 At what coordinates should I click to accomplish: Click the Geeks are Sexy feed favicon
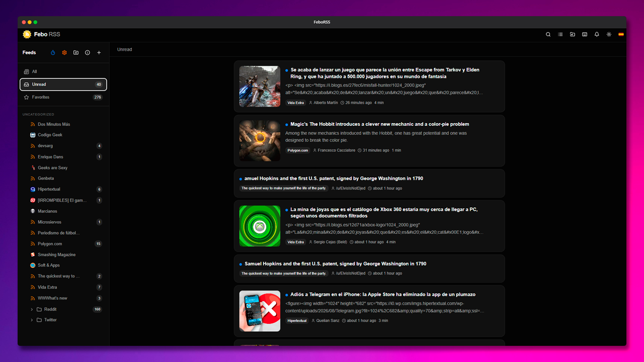coord(33,167)
